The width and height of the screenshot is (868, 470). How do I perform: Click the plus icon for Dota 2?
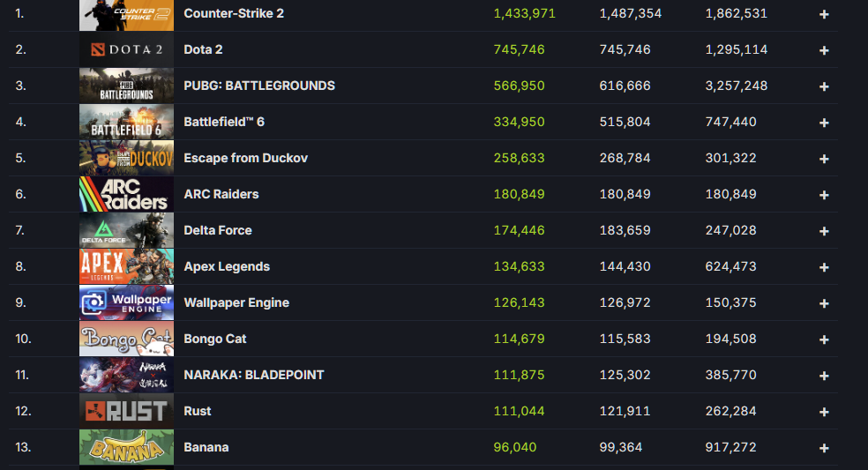tap(824, 50)
